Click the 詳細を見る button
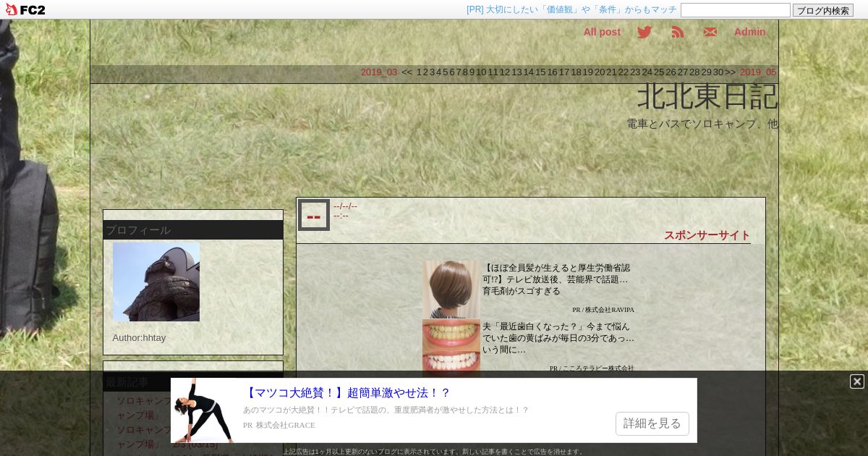Screen dimensions: 868x456 pos(652,423)
